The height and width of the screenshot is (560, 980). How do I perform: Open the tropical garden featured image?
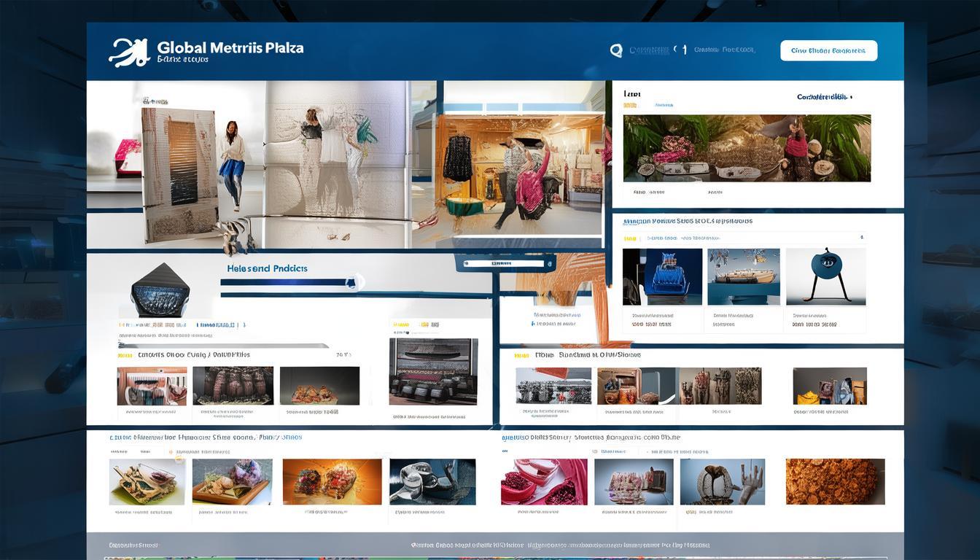click(x=747, y=148)
